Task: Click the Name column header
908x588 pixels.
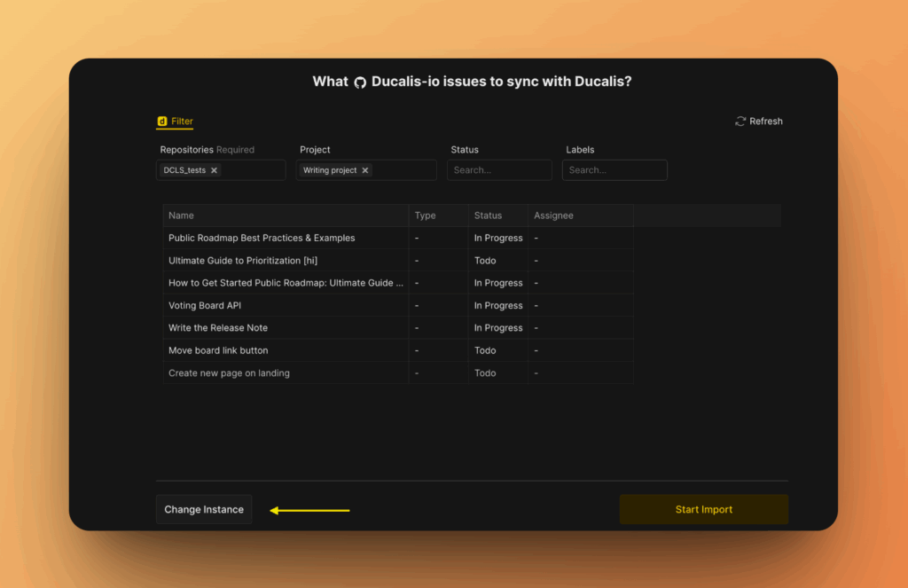Action: coord(181,215)
